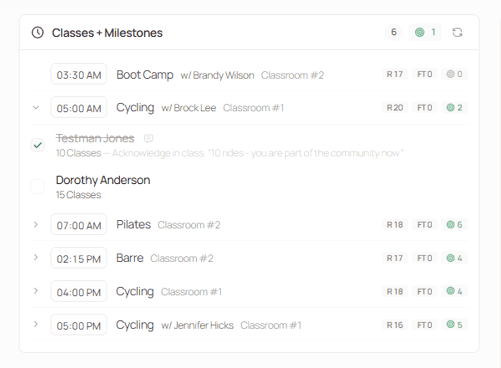Image resolution: width=501 pixels, height=368 pixels.
Task: Click Classroom #2 on the Boot Camp row
Action: pos(292,75)
